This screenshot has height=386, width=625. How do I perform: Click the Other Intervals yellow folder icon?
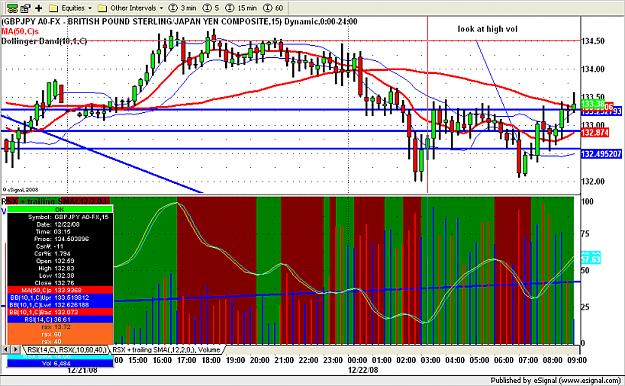[x=102, y=8]
